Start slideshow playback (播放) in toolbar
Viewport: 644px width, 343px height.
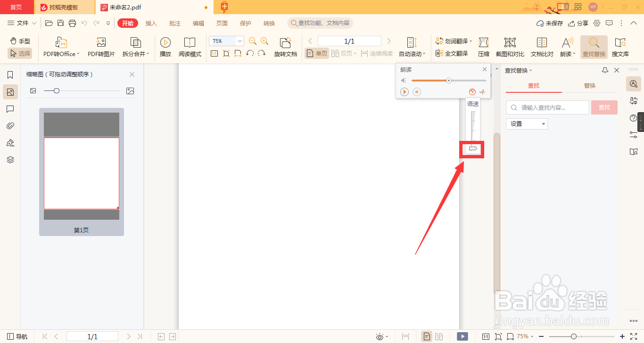(x=165, y=47)
